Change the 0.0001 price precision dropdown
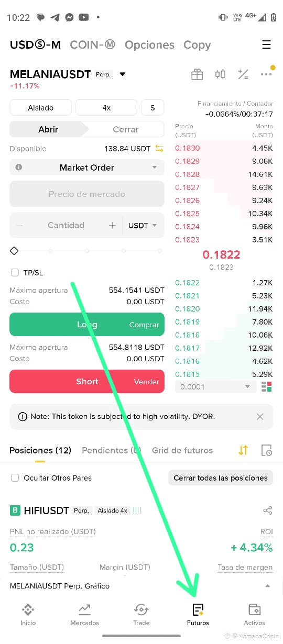Viewport: 283px width, 644px height. (215, 386)
